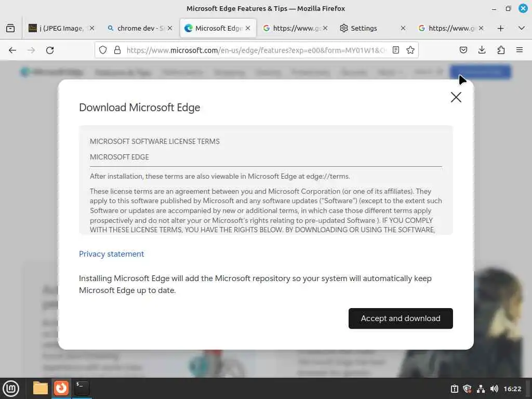Click Accept and download button
This screenshot has width=532, height=399.
[401, 318]
